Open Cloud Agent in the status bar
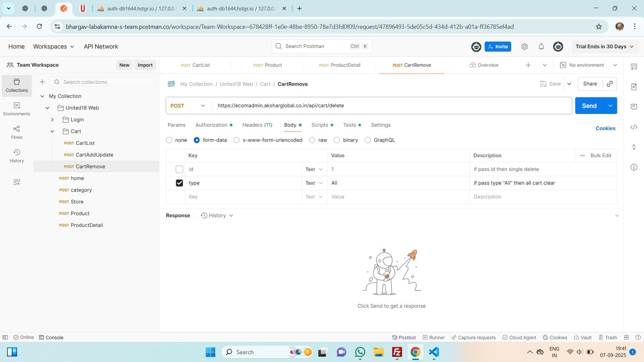 coord(519,337)
